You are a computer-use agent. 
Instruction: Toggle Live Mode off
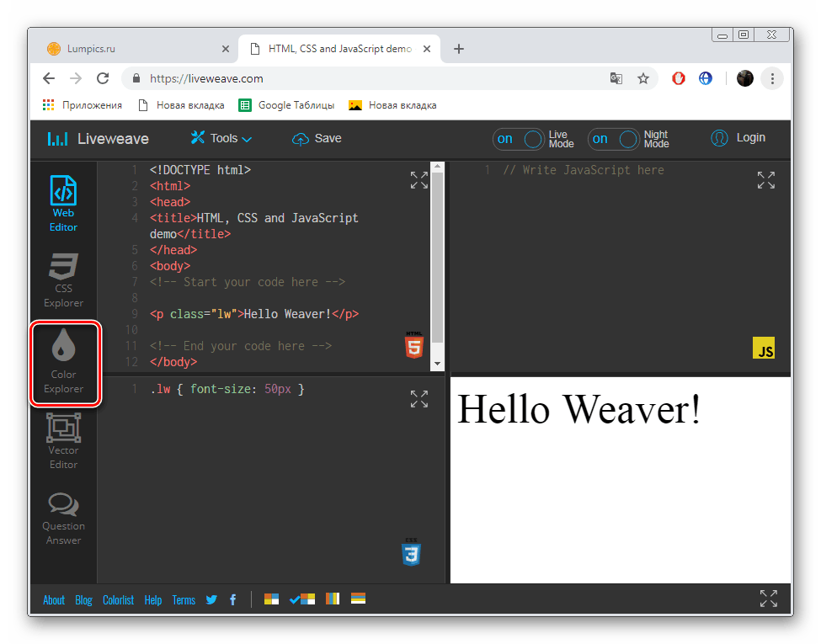[x=518, y=140]
